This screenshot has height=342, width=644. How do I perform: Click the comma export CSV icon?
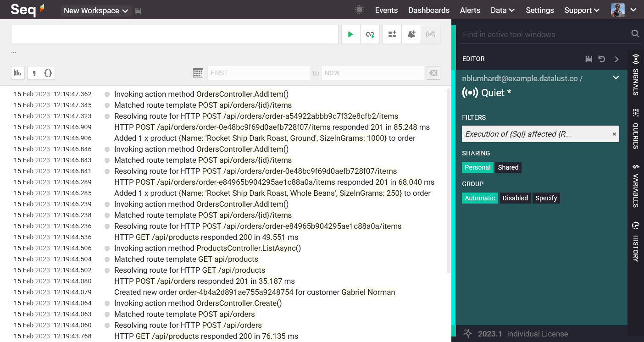click(x=34, y=72)
